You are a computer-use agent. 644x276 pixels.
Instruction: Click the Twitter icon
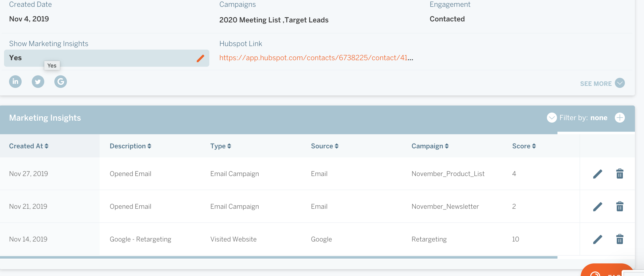[38, 81]
